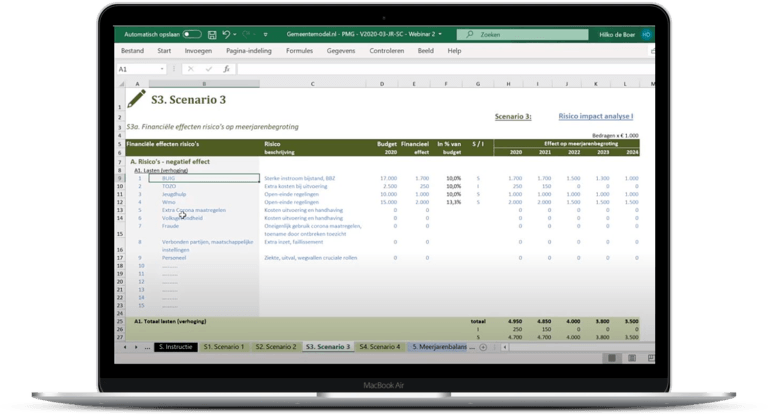Image resolution: width=768 pixels, height=414 pixels.
Task: Click the insert function fx icon
Action: [x=227, y=69]
